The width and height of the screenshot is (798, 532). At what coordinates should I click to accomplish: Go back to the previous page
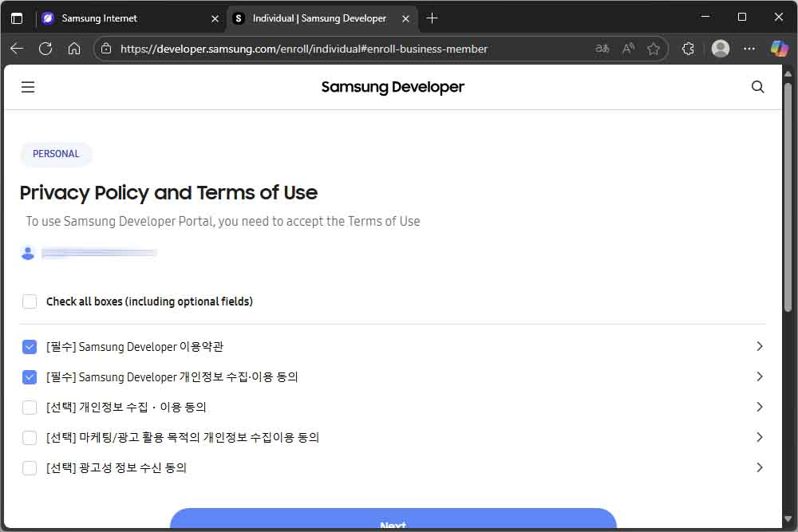pyautogui.click(x=17, y=49)
